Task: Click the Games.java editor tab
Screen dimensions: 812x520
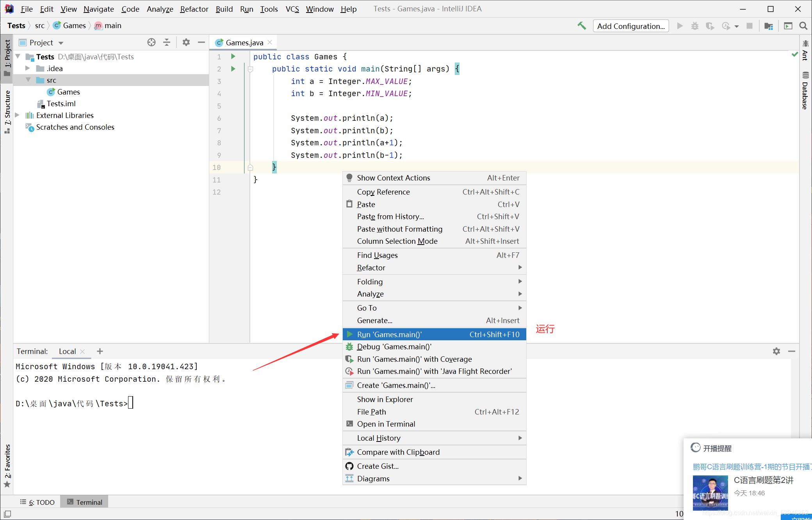Action: point(244,43)
